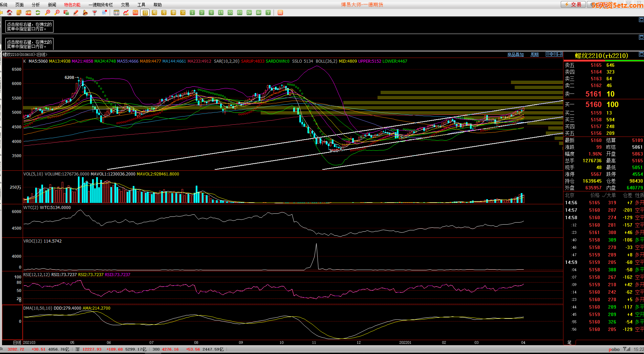
Task: Click the 螺纹2210(010610)<日线> chart title
Action: [x=25, y=55]
